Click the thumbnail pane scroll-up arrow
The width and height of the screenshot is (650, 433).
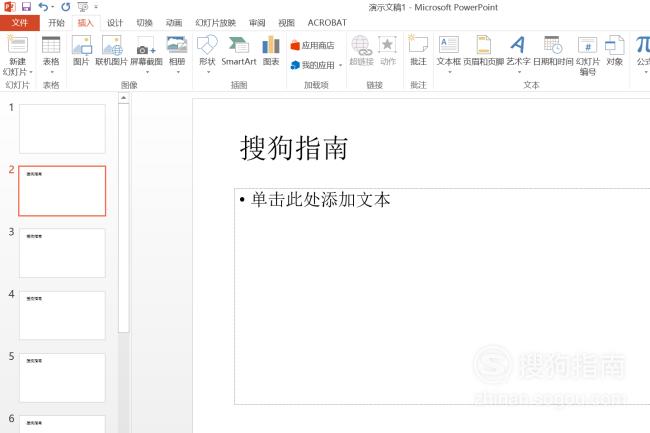[x=124, y=98]
